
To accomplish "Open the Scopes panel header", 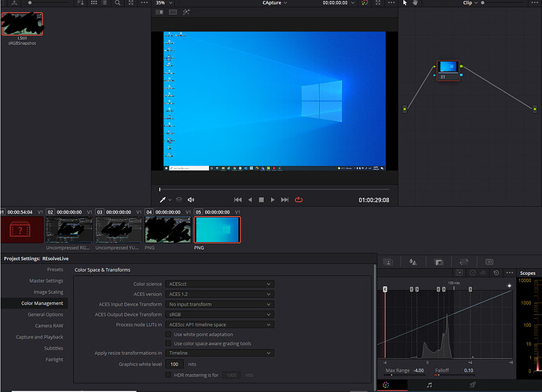I will [x=528, y=273].
